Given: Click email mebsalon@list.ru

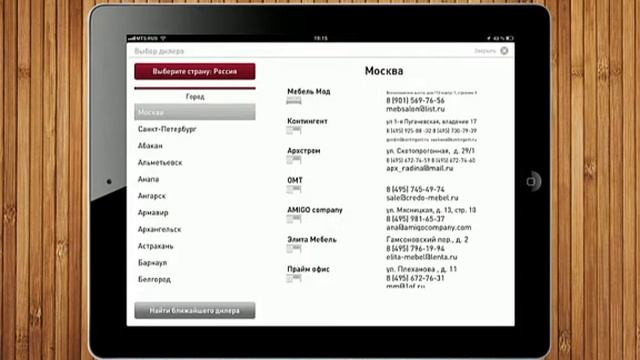Looking at the screenshot, I should [416, 109].
